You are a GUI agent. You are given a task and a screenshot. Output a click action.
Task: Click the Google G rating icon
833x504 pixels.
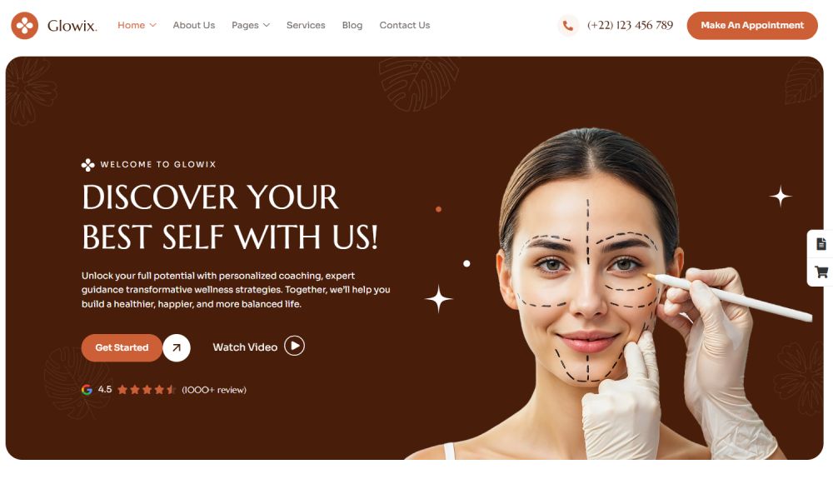pyautogui.click(x=87, y=390)
